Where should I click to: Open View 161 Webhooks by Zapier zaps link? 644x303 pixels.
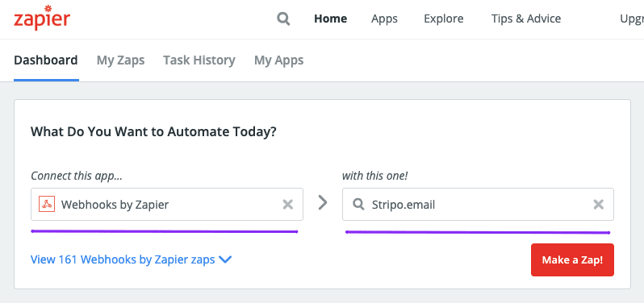click(x=123, y=259)
